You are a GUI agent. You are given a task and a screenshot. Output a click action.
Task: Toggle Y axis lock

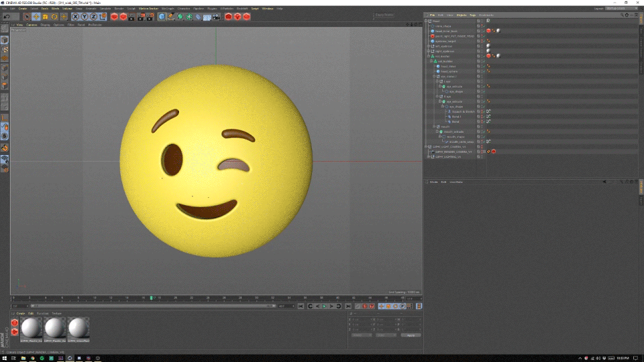tap(85, 17)
